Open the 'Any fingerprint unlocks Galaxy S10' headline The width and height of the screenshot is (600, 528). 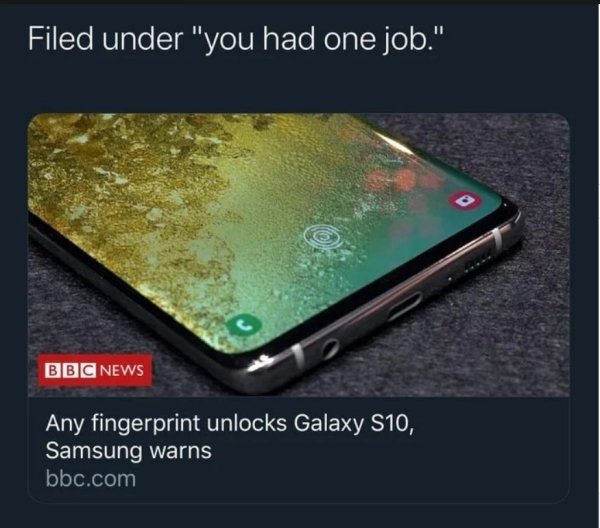tap(230, 423)
